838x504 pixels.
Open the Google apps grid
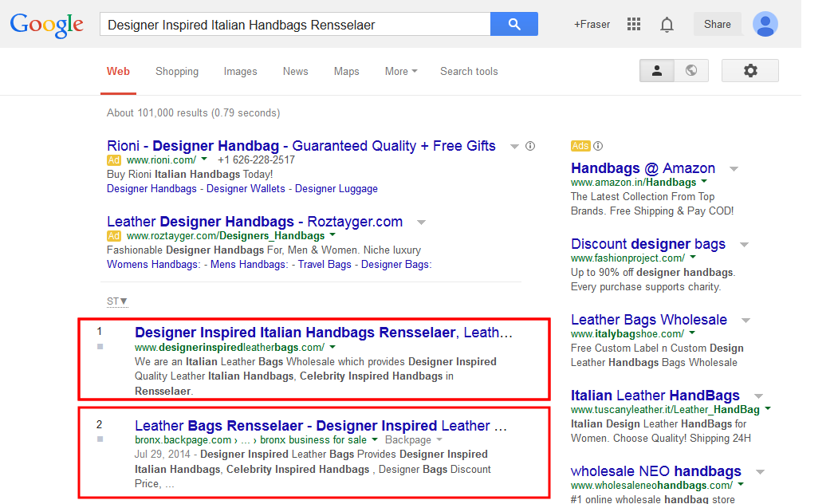[x=633, y=24]
